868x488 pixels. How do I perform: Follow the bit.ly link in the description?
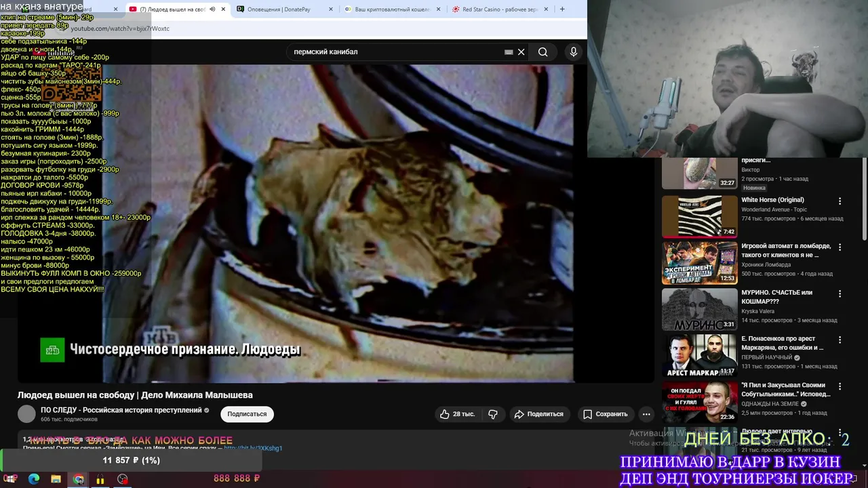tap(253, 448)
